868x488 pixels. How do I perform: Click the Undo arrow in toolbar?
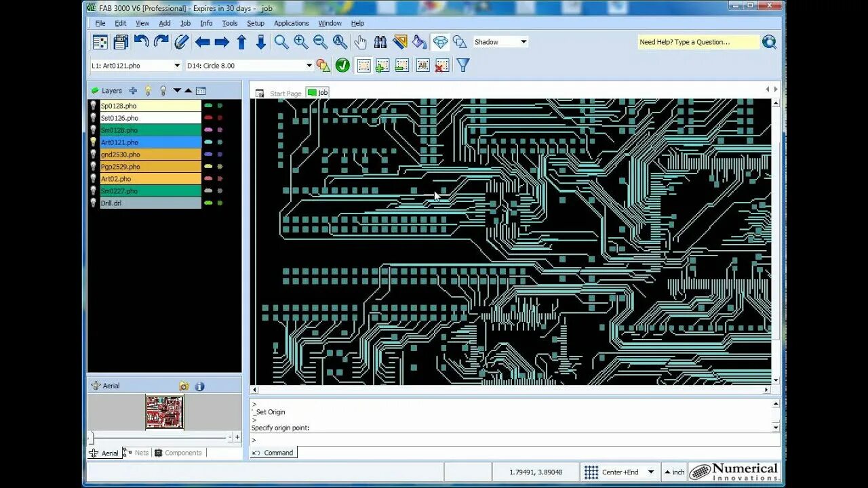point(141,41)
